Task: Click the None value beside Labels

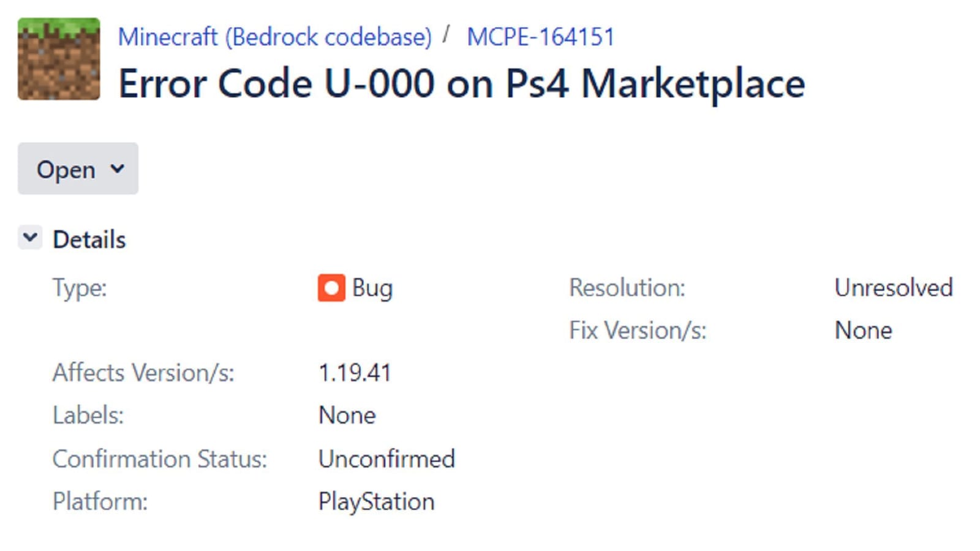Action: (347, 415)
